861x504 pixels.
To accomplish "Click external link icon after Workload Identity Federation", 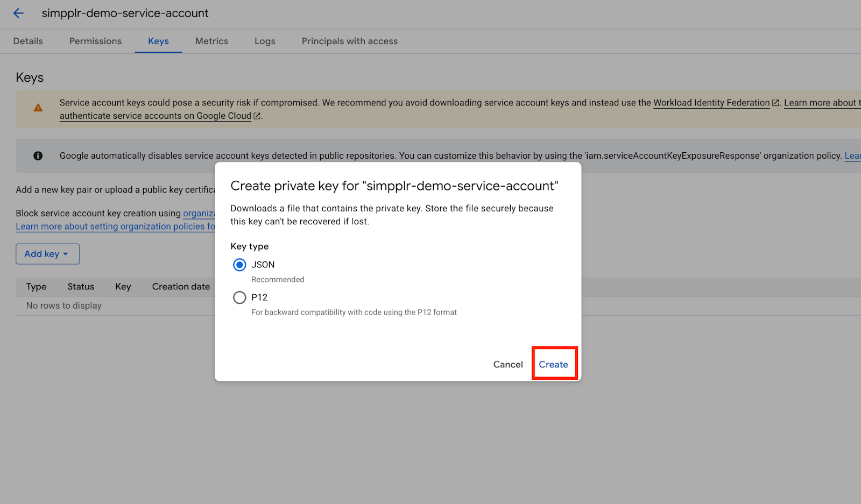I will [x=775, y=103].
